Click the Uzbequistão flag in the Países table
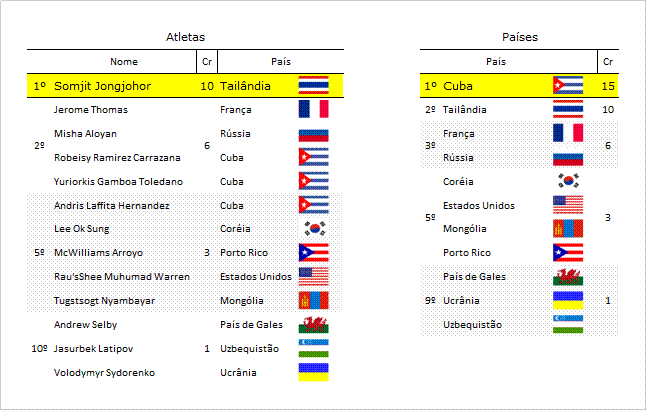This screenshot has width=647, height=411. pos(568,324)
